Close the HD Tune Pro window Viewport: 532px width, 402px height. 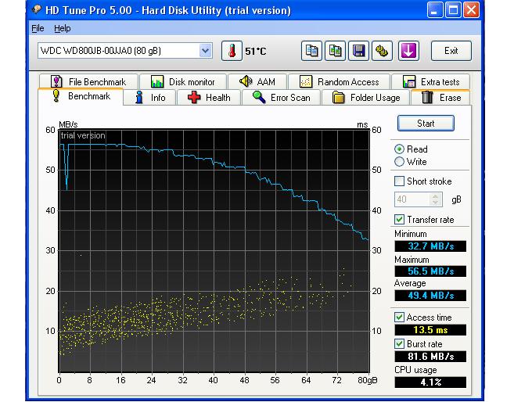[471, 10]
